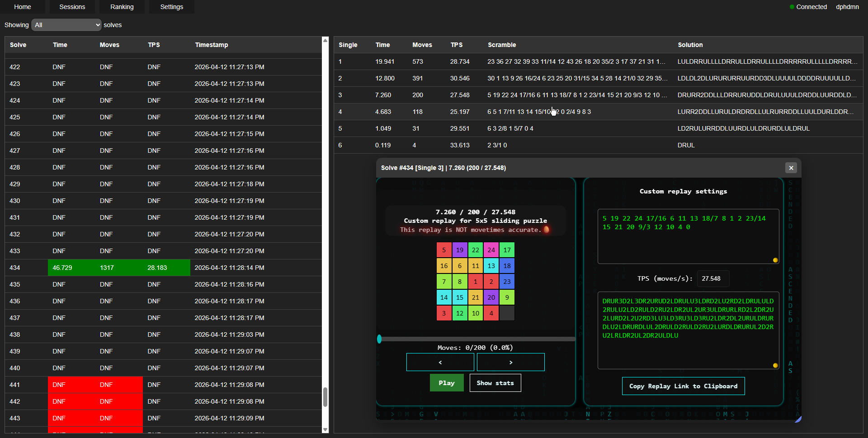Step replay forward with the > button

511,362
